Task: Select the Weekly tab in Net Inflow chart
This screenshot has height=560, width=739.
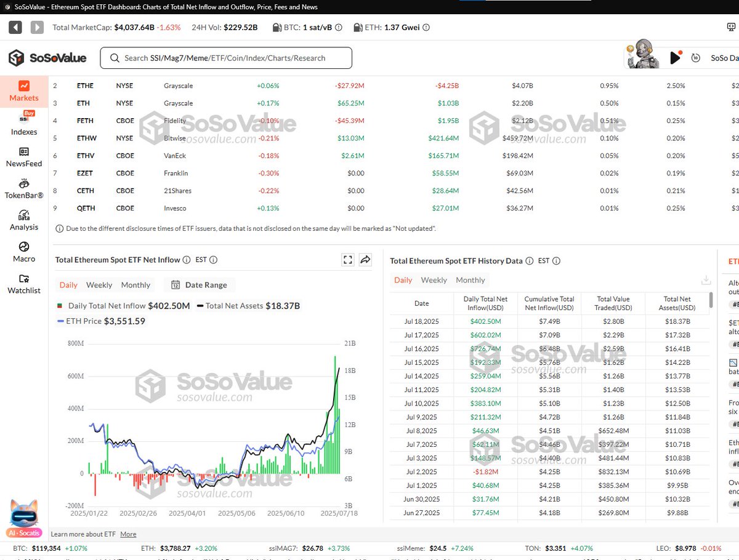Action: click(99, 285)
